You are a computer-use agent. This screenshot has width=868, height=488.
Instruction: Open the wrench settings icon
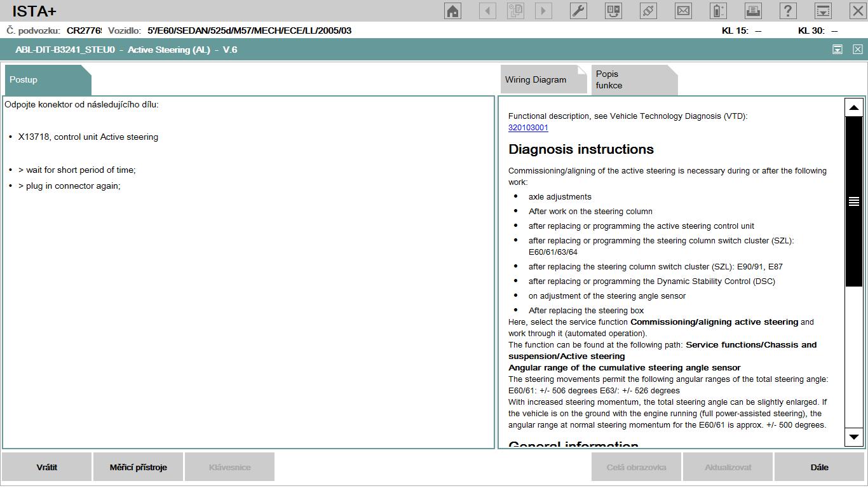(x=578, y=11)
